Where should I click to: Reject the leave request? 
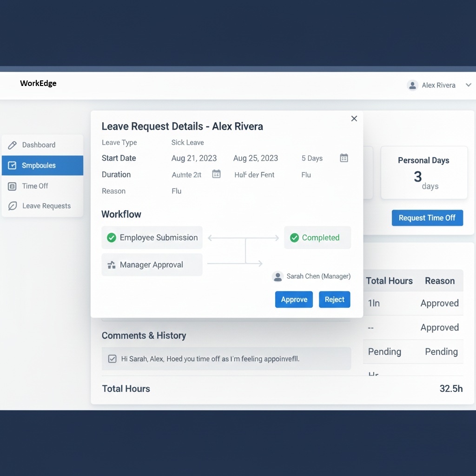pos(334,300)
